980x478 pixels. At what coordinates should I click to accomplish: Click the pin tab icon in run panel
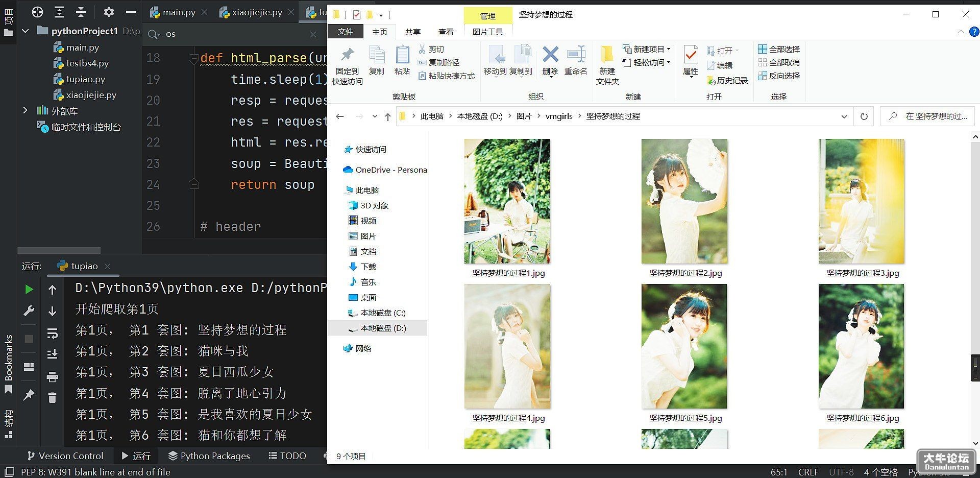29,394
